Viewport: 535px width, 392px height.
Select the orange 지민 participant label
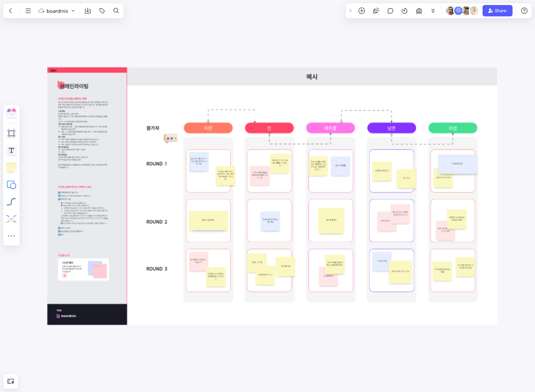(x=208, y=128)
